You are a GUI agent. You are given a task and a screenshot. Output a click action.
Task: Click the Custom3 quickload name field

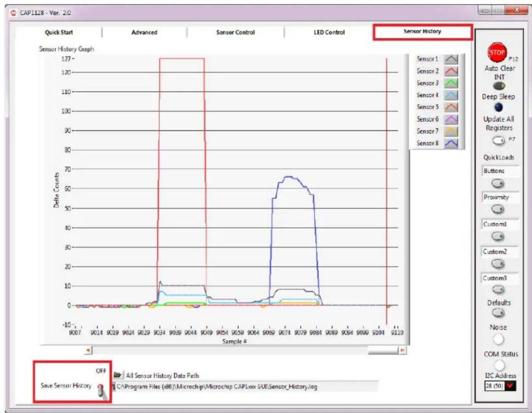(499, 278)
